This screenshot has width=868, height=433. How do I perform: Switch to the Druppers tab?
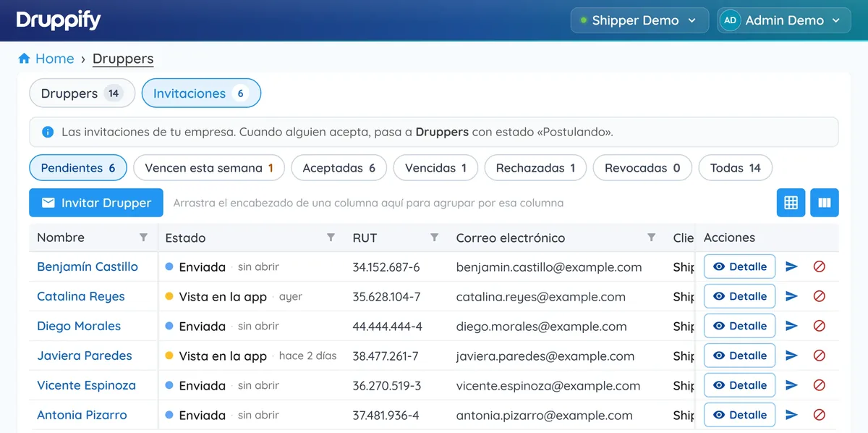pos(82,93)
